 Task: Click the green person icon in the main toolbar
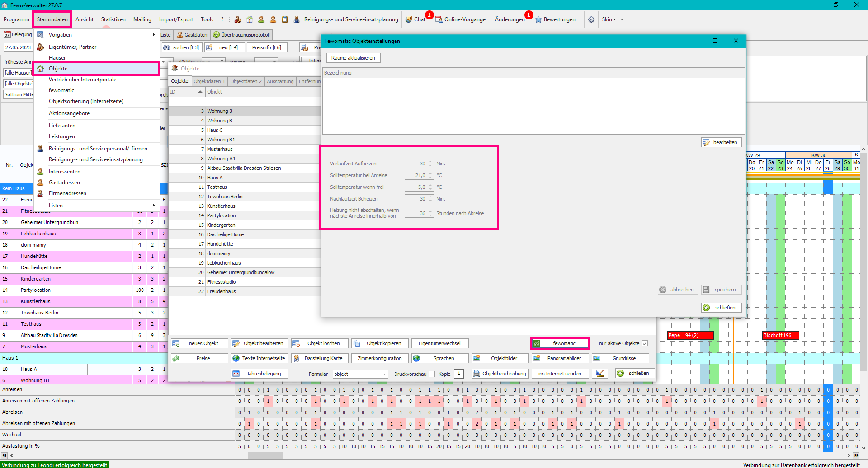click(261, 19)
